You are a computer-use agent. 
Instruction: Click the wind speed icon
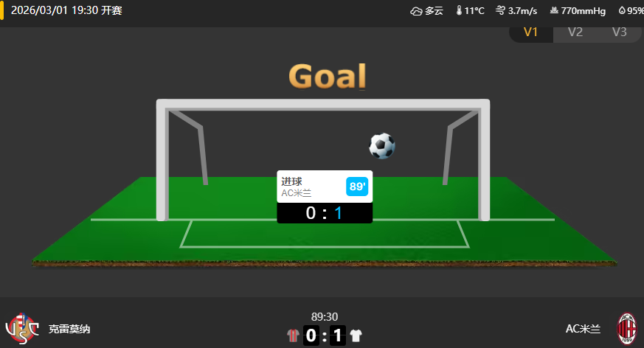point(500,10)
